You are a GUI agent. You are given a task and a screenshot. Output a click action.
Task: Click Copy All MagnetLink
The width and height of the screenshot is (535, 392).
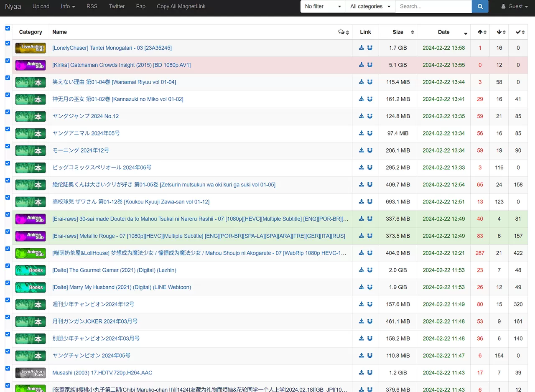(181, 7)
